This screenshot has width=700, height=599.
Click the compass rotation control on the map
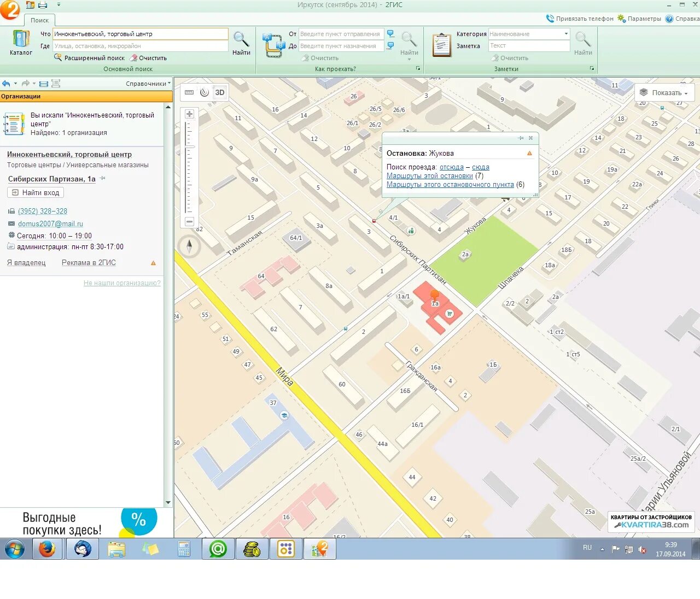[x=189, y=246]
